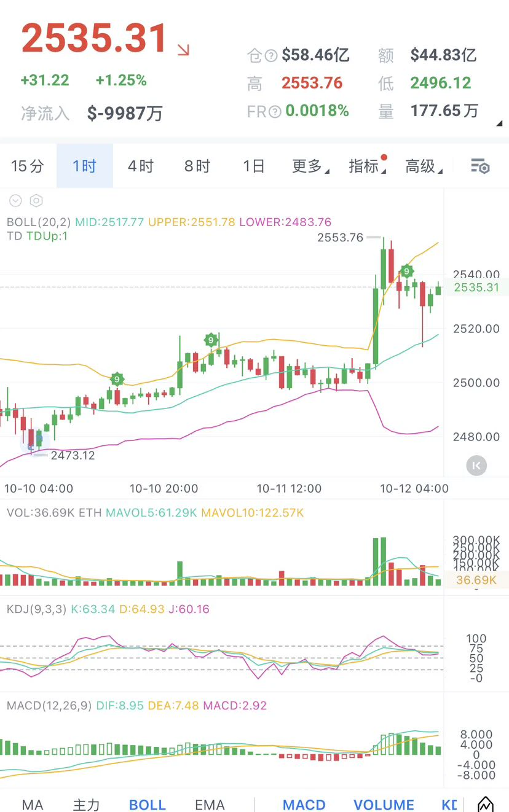Tap the red price trend arrow
This screenshot has height=812, width=509.
[x=183, y=50]
